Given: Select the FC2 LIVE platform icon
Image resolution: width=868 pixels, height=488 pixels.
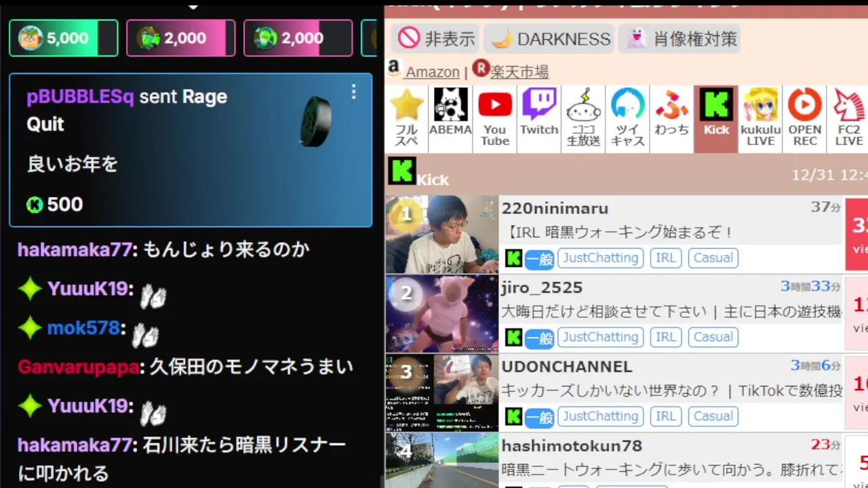Looking at the screenshot, I should pos(848,119).
